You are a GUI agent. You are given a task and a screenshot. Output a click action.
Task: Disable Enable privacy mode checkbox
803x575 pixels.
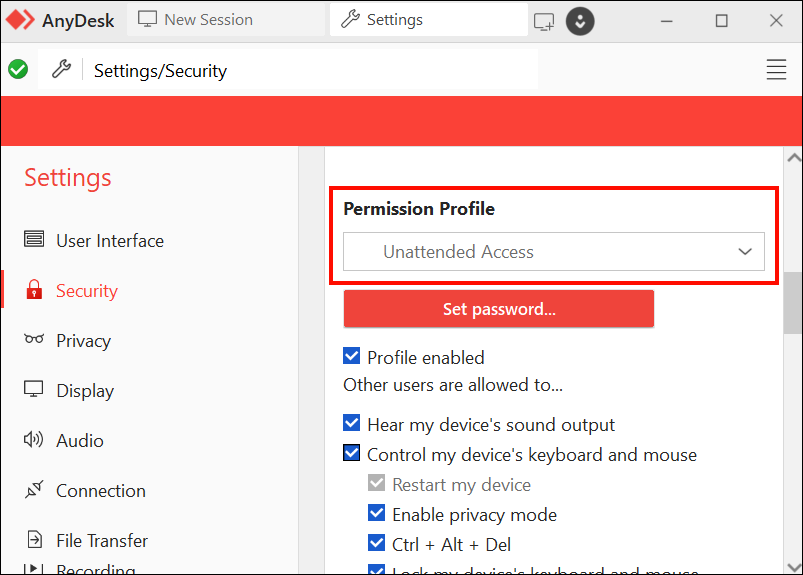coord(377,514)
